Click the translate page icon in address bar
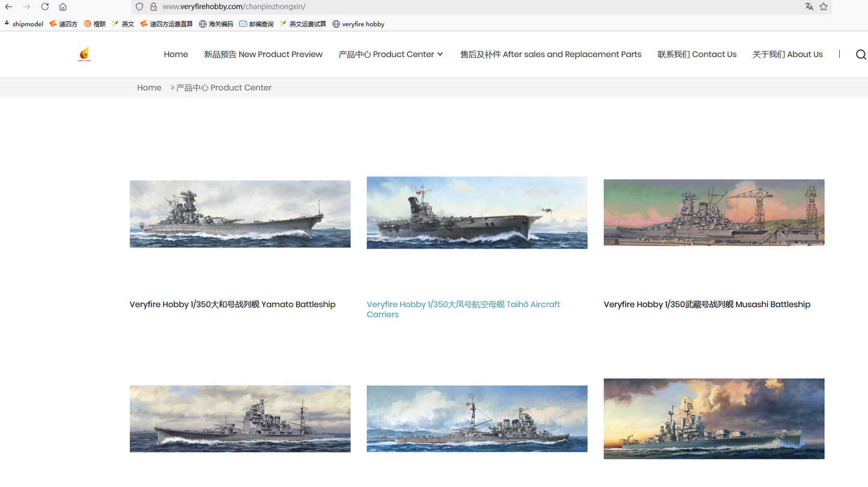Screen dimensions: 868x487 pyautogui.click(x=809, y=7)
